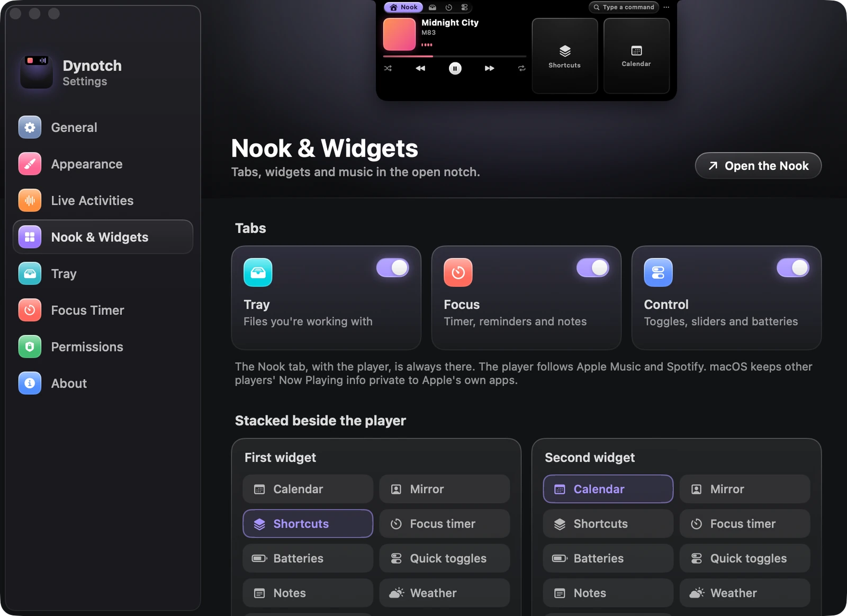Select the Nook tab in the notch

[404, 7]
